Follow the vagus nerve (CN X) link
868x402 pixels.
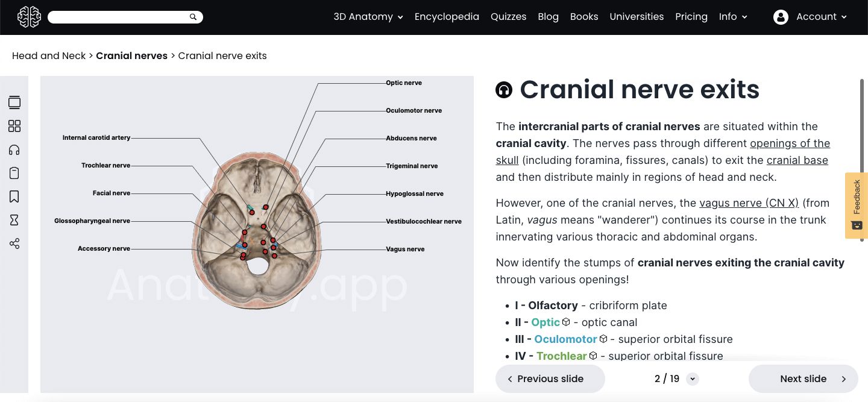click(749, 203)
